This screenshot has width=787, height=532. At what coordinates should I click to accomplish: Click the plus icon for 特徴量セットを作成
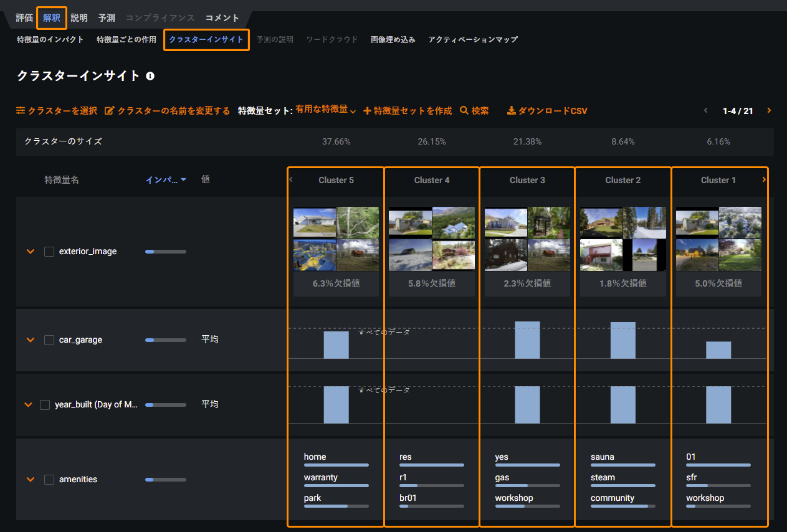pyautogui.click(x=367, y=111)
